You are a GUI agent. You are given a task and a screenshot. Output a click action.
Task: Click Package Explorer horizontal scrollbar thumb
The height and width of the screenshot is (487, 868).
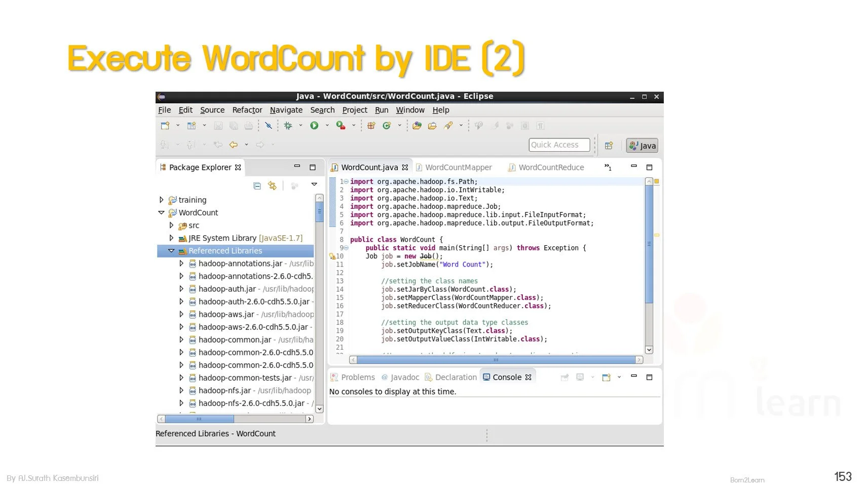(199, 419)
